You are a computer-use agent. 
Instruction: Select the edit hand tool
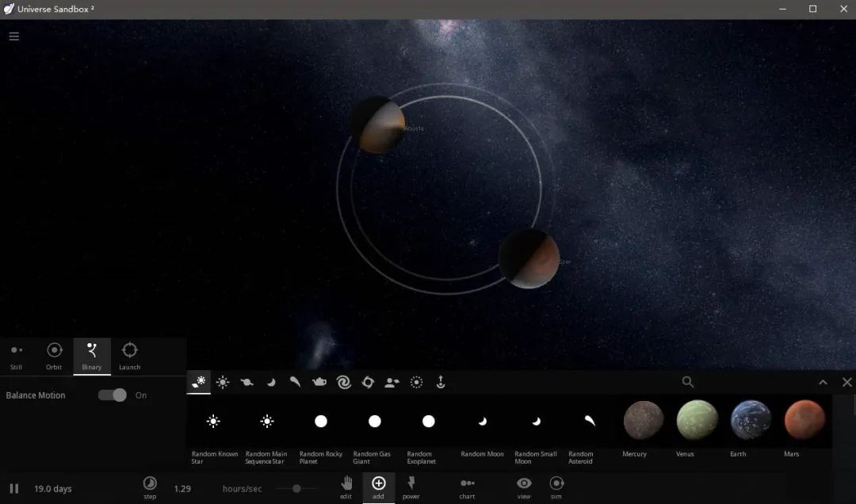pyautogui.click(x=346, y=487)
